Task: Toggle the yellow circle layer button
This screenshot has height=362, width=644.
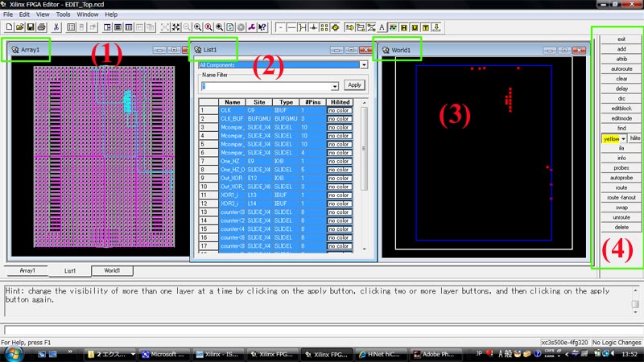Action: 335,27
